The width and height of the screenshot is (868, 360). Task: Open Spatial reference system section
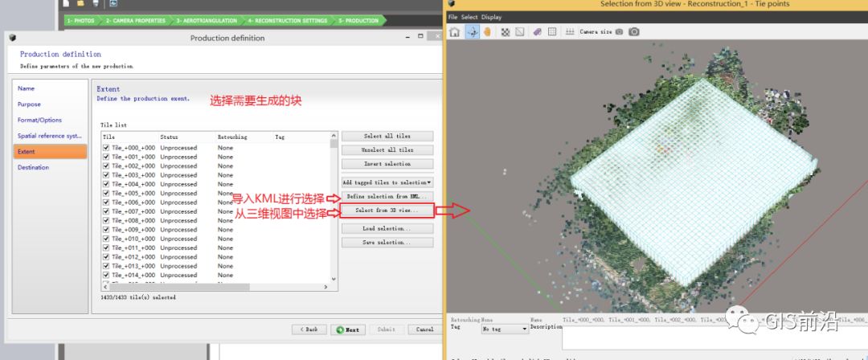tap(50, 136)
